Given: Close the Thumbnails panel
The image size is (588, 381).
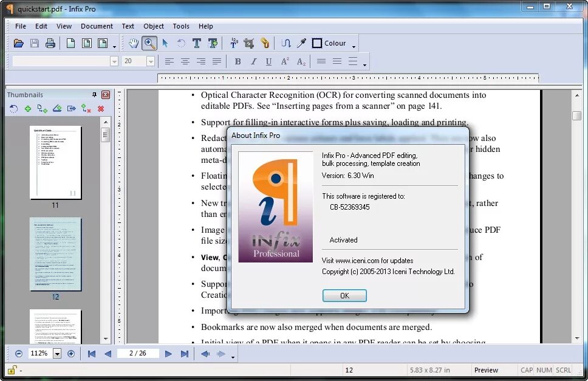Looking at the screenshot, I should (x=106, y=95).
